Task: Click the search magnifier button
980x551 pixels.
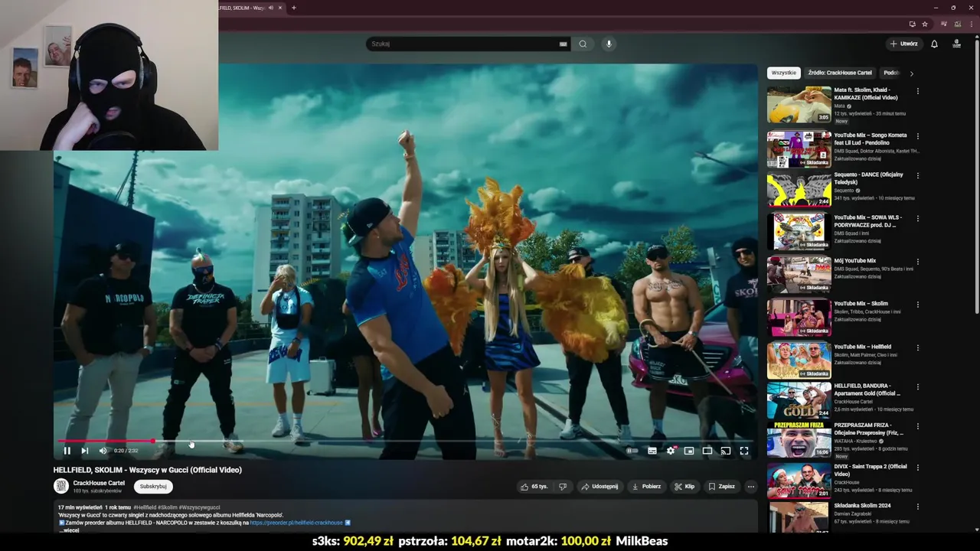Action: tap(583, 44)
